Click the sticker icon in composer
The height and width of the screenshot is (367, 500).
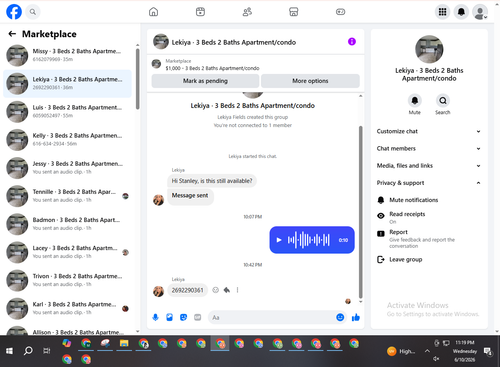pos(183,317)
